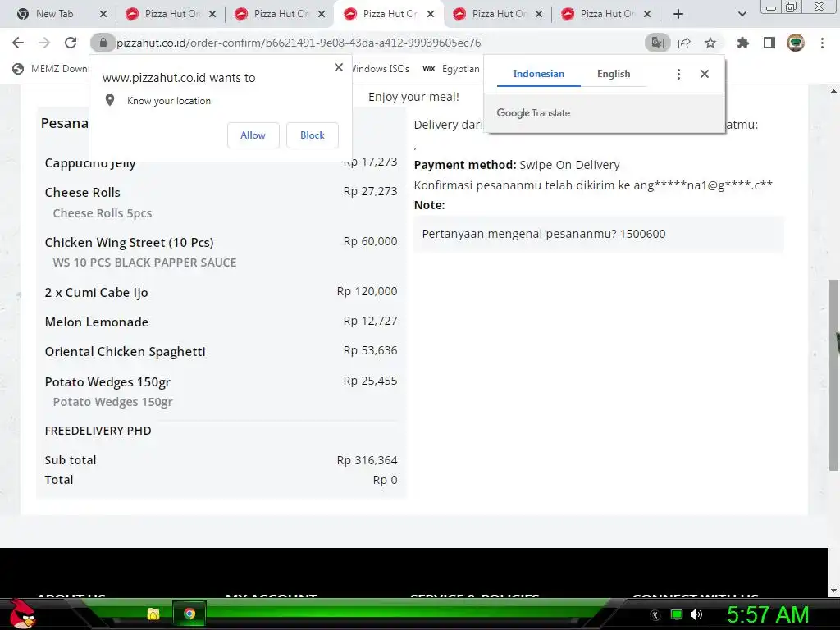The width and height of the screenshot is (840, 630).
Task: Open the Windows ISOs bookmark
Action: 380,69
